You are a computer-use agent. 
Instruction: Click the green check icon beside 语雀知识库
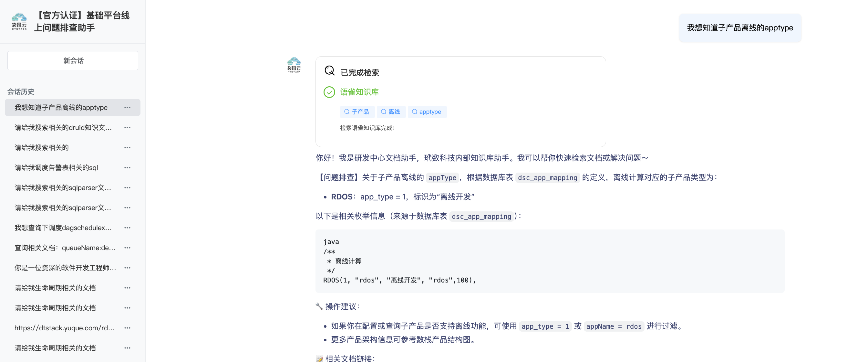click(329, 92)
